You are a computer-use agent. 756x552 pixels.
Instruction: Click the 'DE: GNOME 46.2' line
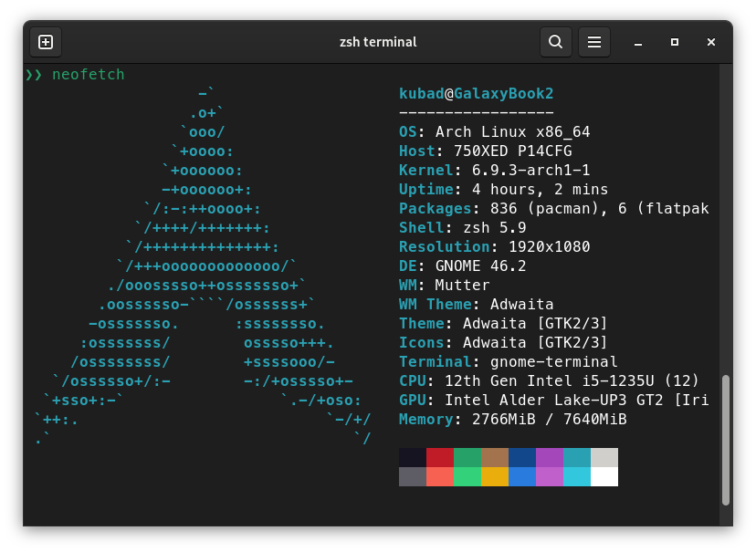[x=462, y=266]
